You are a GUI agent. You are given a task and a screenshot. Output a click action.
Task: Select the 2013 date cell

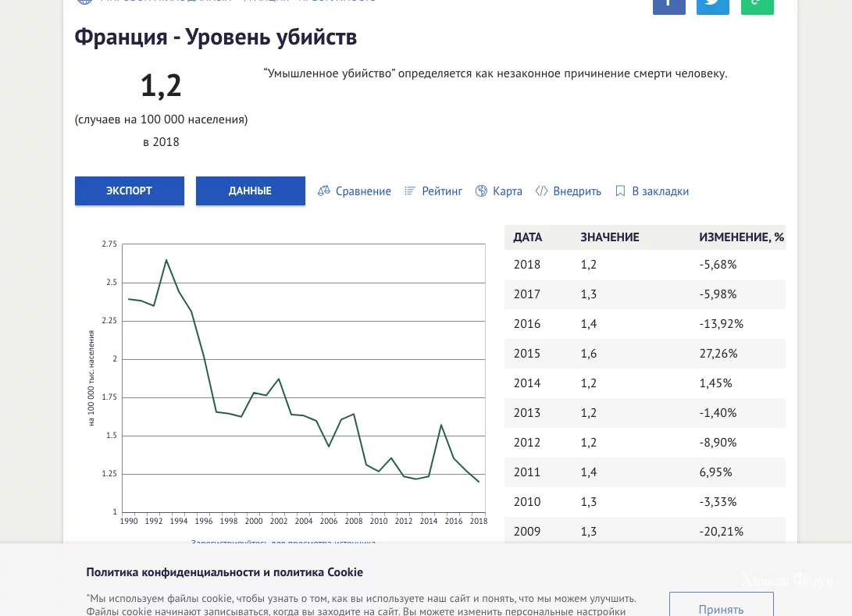coord(527,413)
